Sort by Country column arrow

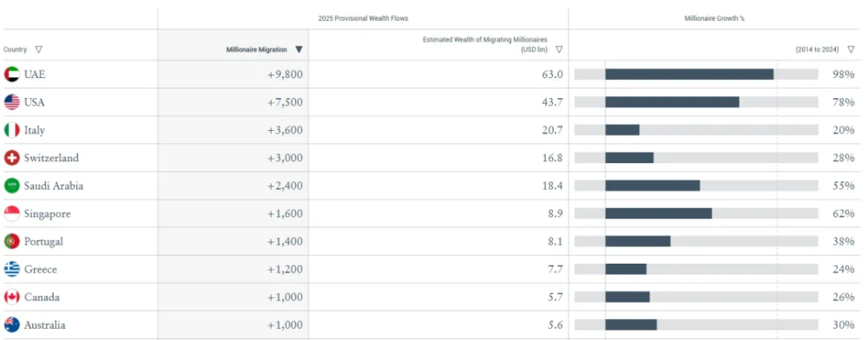38,49
